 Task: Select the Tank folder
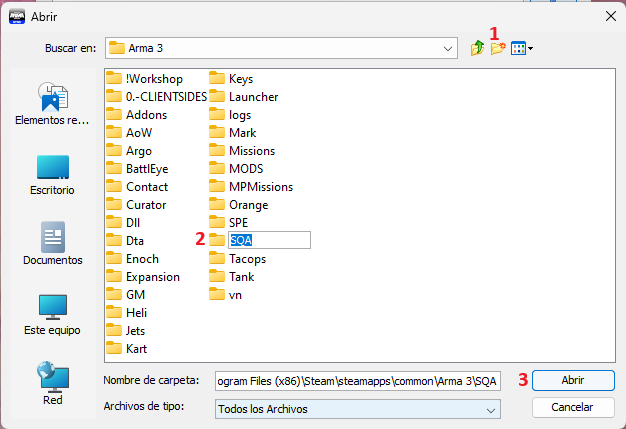232,277
